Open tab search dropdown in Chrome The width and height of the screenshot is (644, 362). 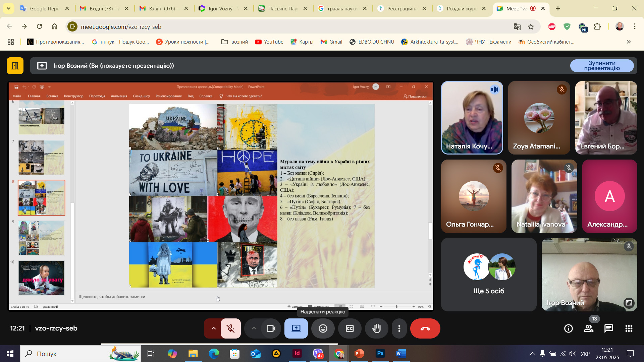tap(8, 8)
